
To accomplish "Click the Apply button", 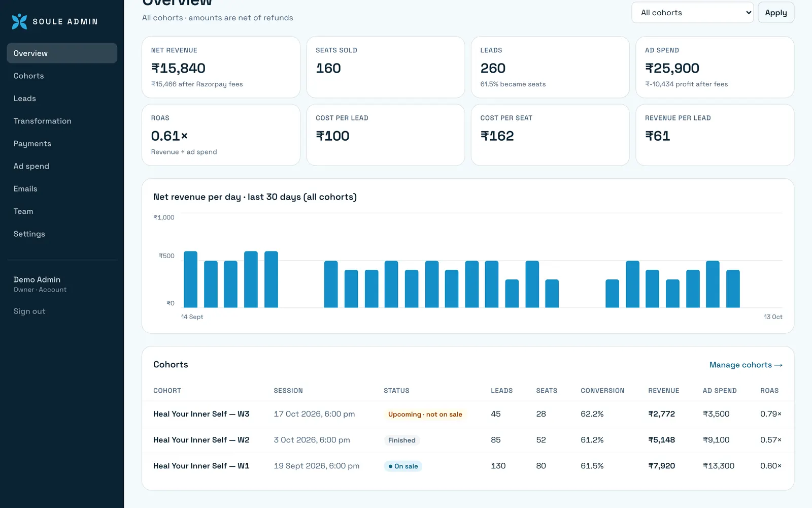I will [x=775, y=13].
